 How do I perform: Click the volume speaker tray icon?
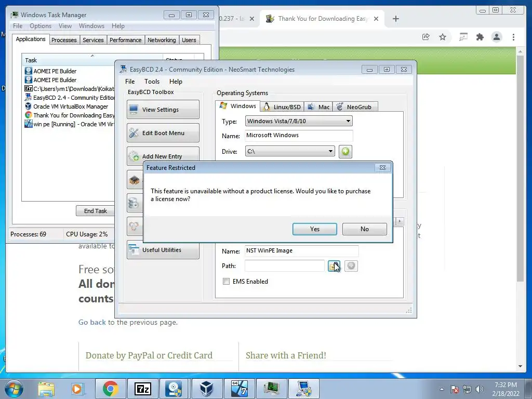point(479,389)
